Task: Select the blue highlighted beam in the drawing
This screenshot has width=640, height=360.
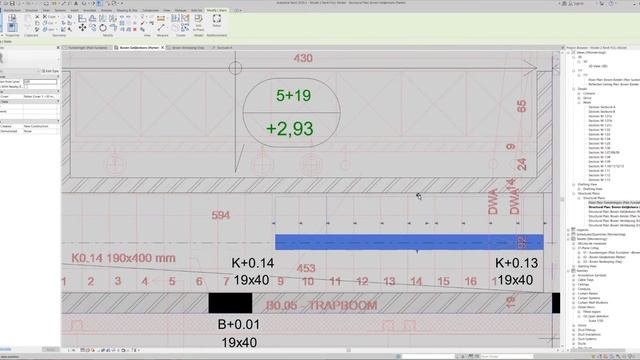Action: pos(409,242)
